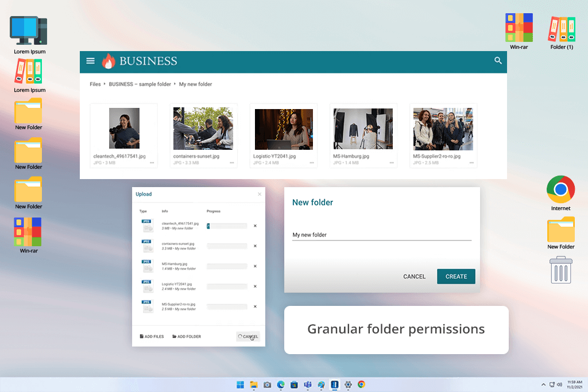
Task: Open the MS-Hamburg.jpg photo thumbnail
Action: pyautogui.click(x=363, y=129)
